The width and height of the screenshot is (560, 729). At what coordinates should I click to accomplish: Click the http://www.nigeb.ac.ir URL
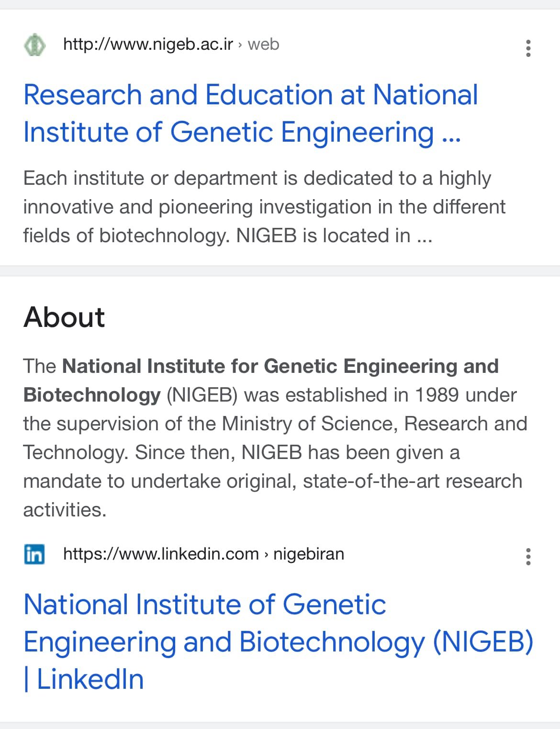[148, 45]
